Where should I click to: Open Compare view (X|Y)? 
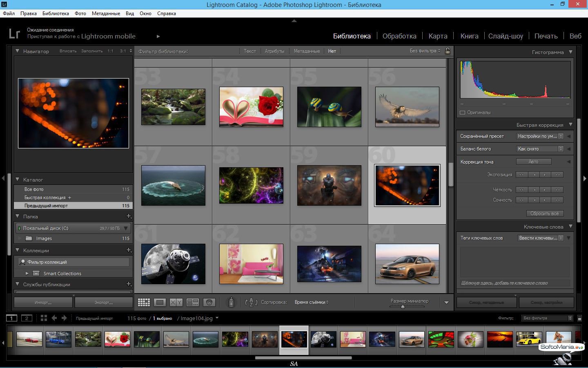point(176,302)
